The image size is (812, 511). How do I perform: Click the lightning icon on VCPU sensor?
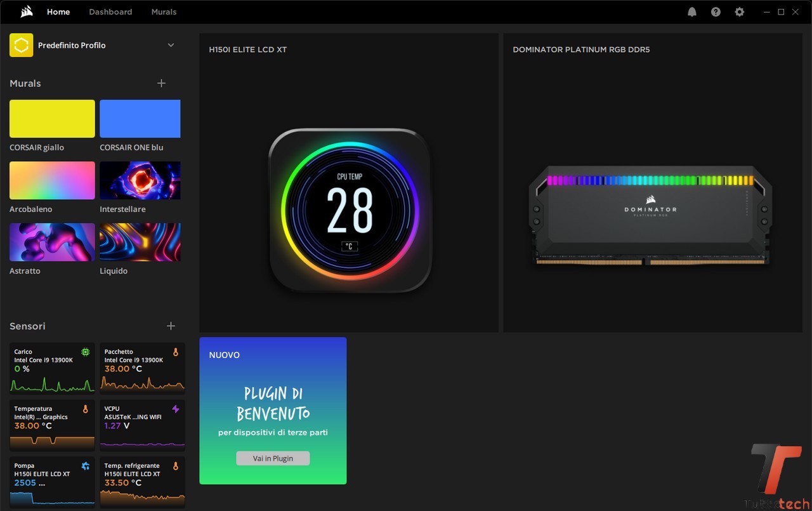tap(176, 409)
